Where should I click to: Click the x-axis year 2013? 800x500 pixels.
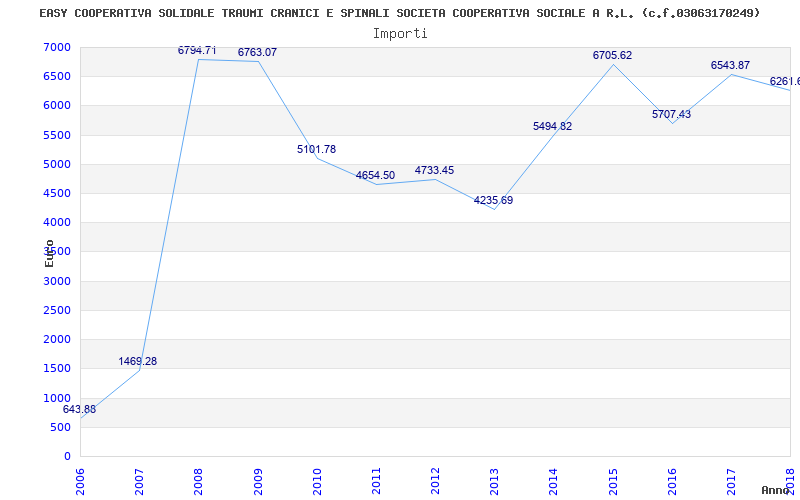coord(495,481)
